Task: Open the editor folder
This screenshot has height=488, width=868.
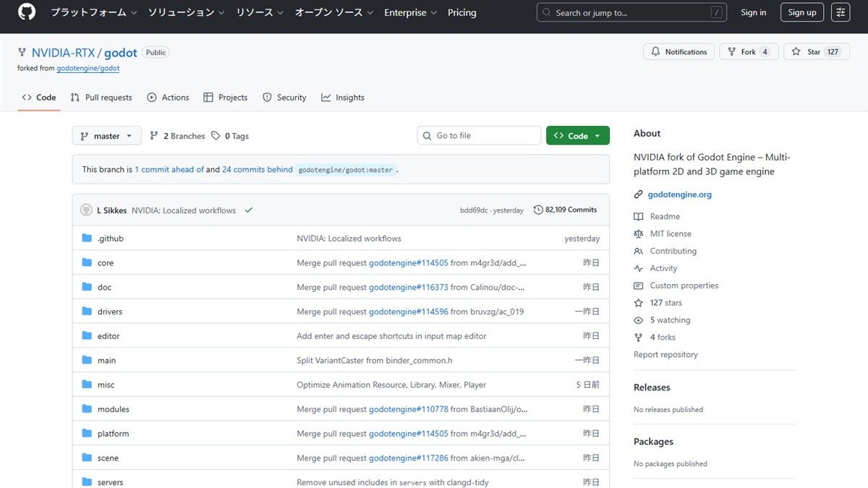Action: (x=109, y=336)
